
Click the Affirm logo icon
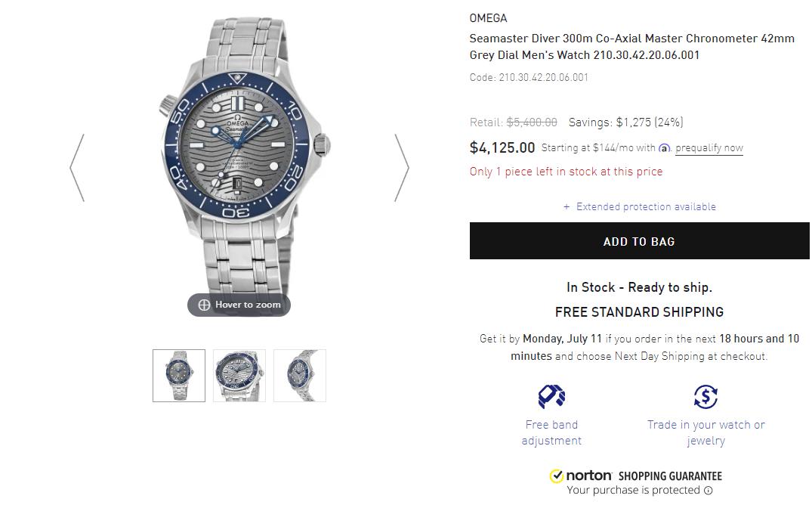pos(665,148)
